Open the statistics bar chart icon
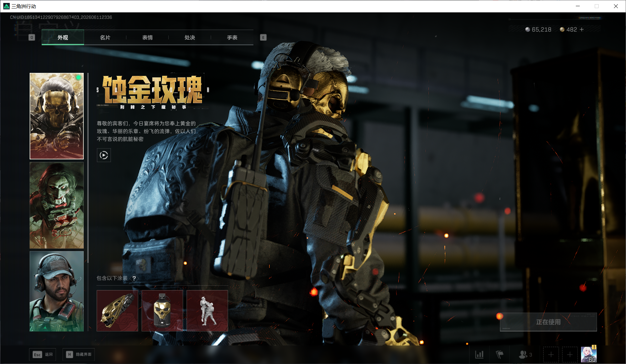Screen dimensions: 626x364 (x=479, y=354)
